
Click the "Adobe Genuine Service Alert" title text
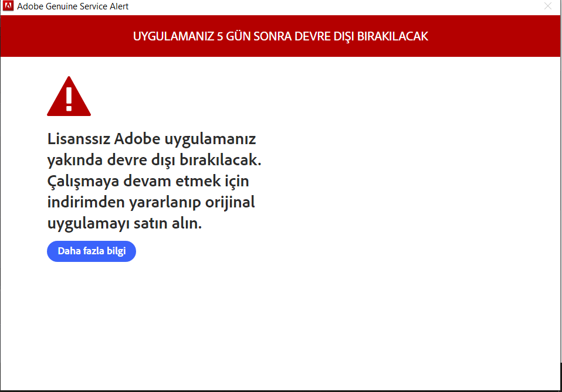(73, 6)
